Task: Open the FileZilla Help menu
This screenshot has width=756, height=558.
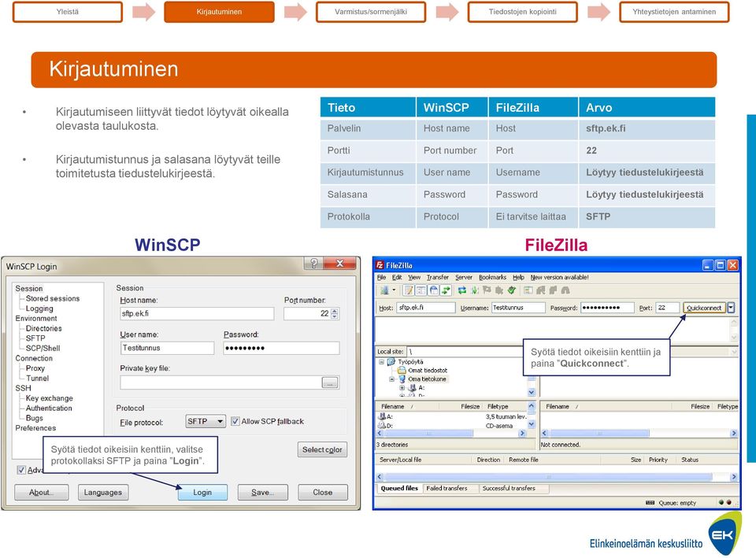Action: [x=518, y=278]
